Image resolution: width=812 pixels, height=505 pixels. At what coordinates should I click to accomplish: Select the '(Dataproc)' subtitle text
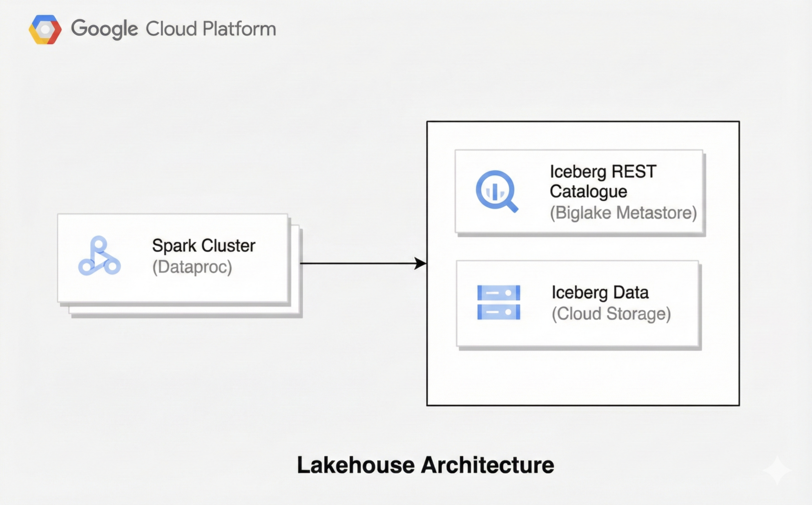[192, 267]
